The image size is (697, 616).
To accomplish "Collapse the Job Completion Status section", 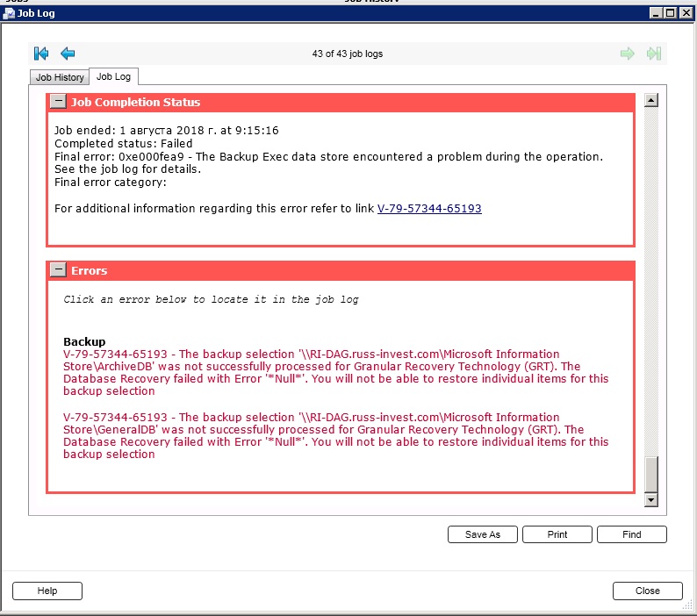I will tap(58, 101).
